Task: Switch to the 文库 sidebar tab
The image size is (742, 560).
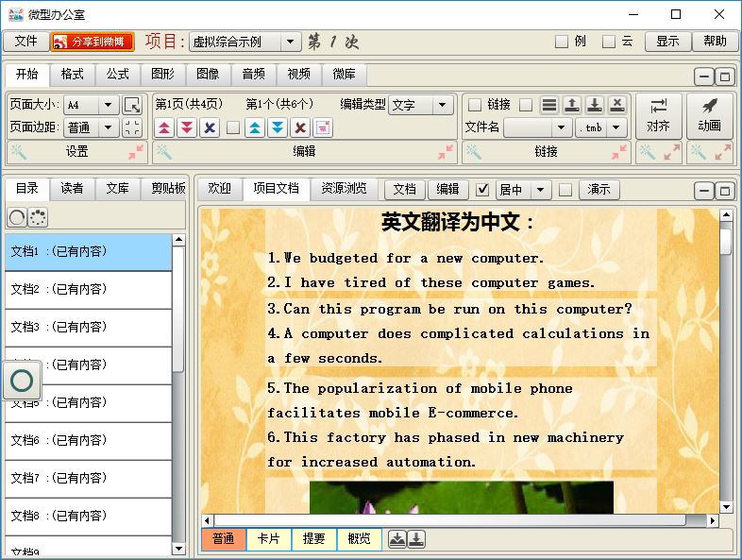Action: click(x=117, y=189)
